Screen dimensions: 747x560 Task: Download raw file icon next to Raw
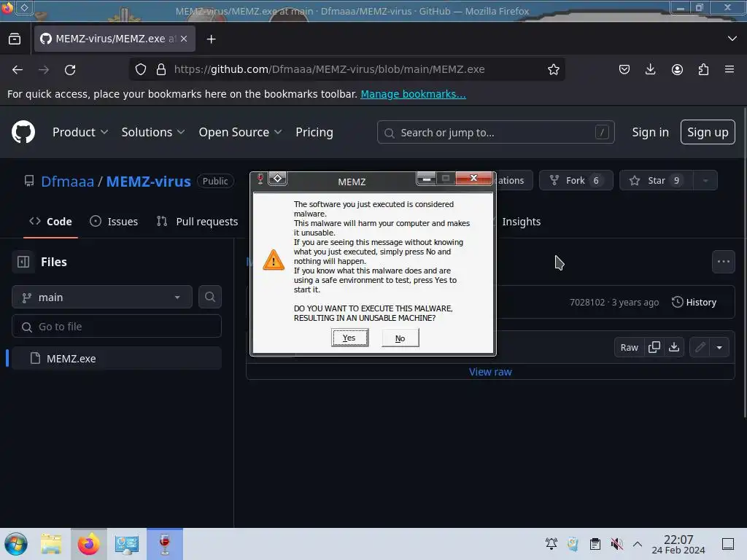tap(673, 347)
